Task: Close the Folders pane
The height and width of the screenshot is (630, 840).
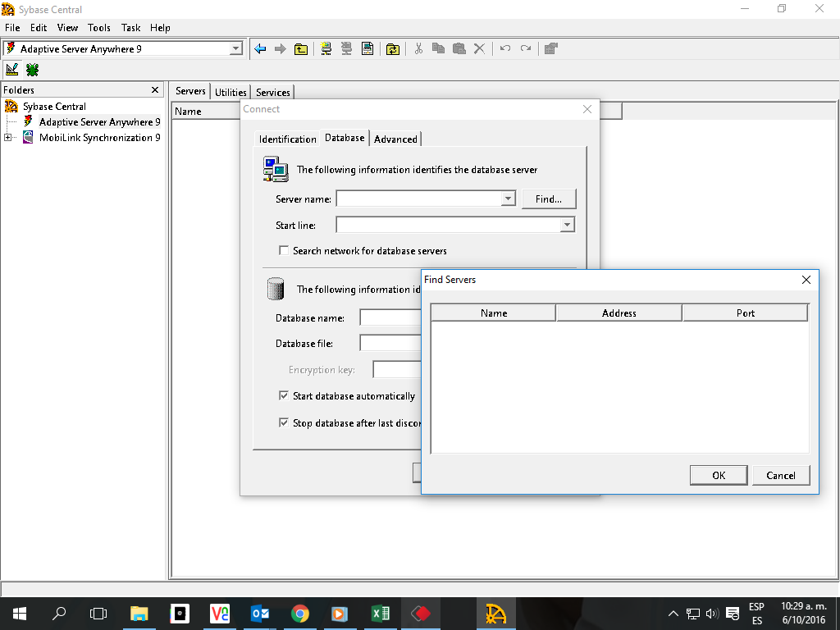Action: point(155,90)
